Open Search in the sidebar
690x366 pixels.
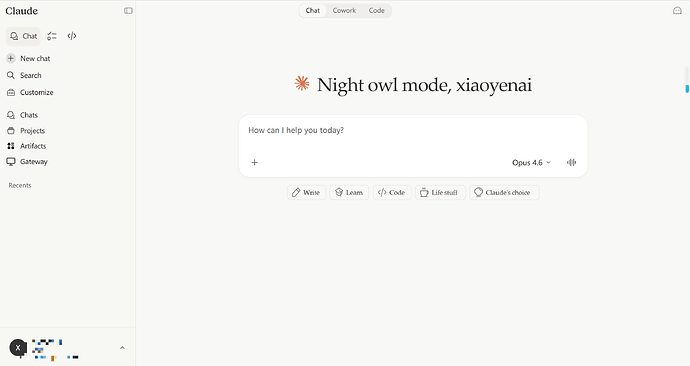(x=24, y=76)
